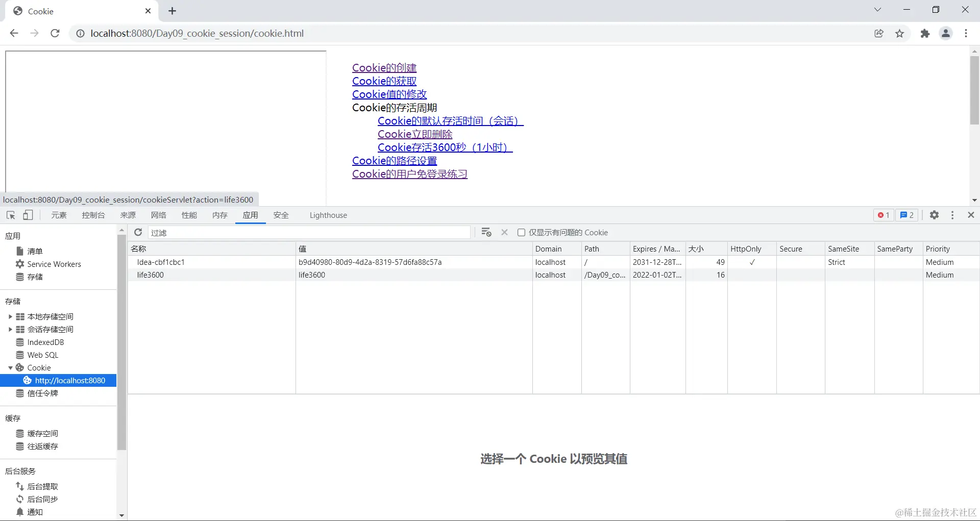Select 缓存空间 in sidebar
980x521 pixels.
42,433
